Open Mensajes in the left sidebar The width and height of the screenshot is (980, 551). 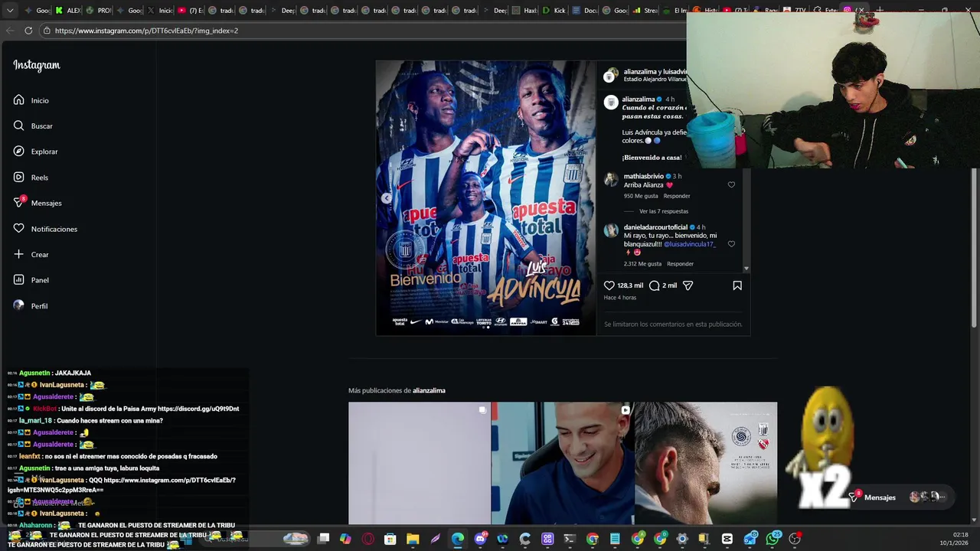(x=38, y=203)
